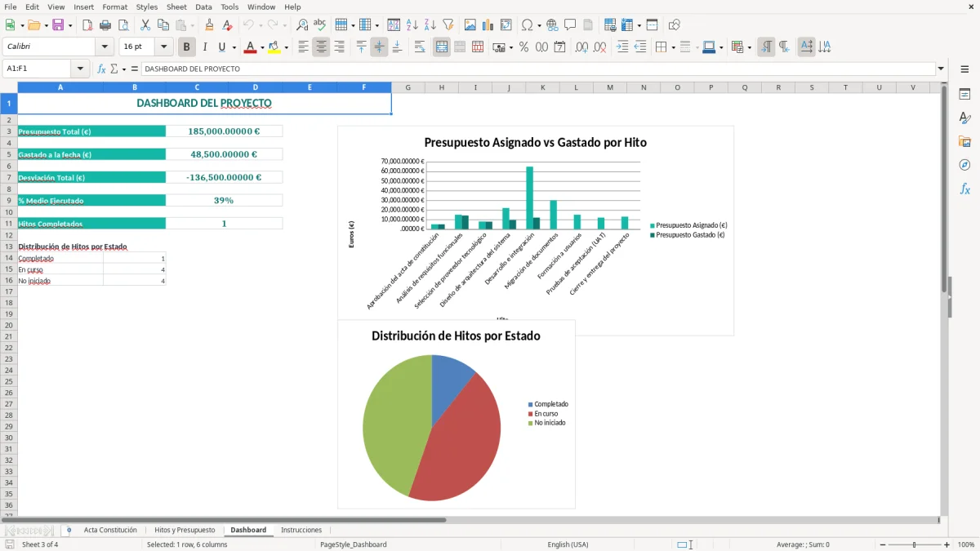This screenshot has width=980, height=551.
Task: Click the zoom in plus button
Action: [947, 544]
